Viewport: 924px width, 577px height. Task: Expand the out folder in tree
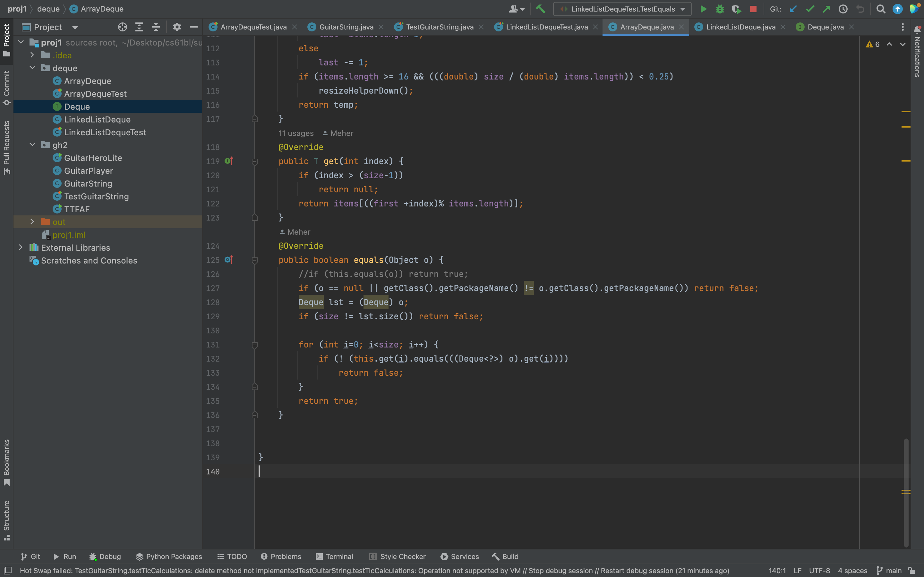point(32,222)
